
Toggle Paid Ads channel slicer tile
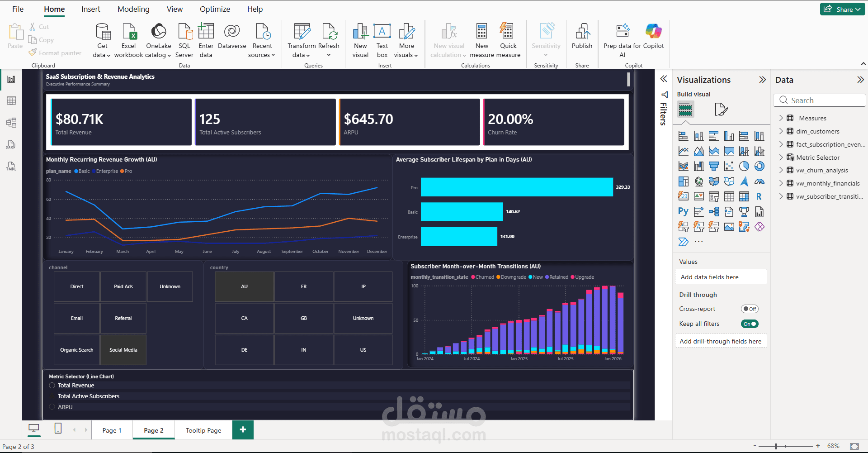pyautogui.click(x=123, y=286)
